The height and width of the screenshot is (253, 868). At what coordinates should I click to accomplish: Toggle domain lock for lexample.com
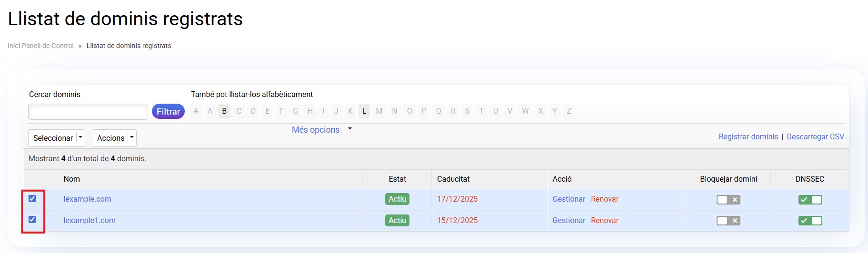pyautogui.click(x=728, y=200)
